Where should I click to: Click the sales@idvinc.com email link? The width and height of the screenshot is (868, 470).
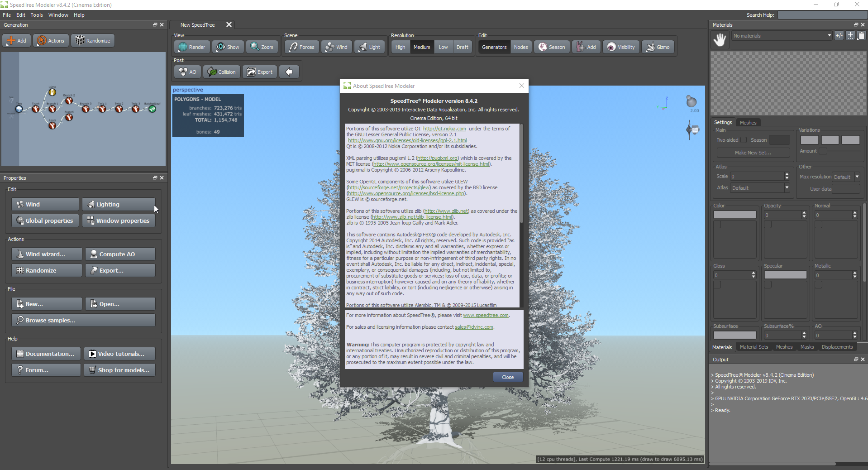coord(474,327)
